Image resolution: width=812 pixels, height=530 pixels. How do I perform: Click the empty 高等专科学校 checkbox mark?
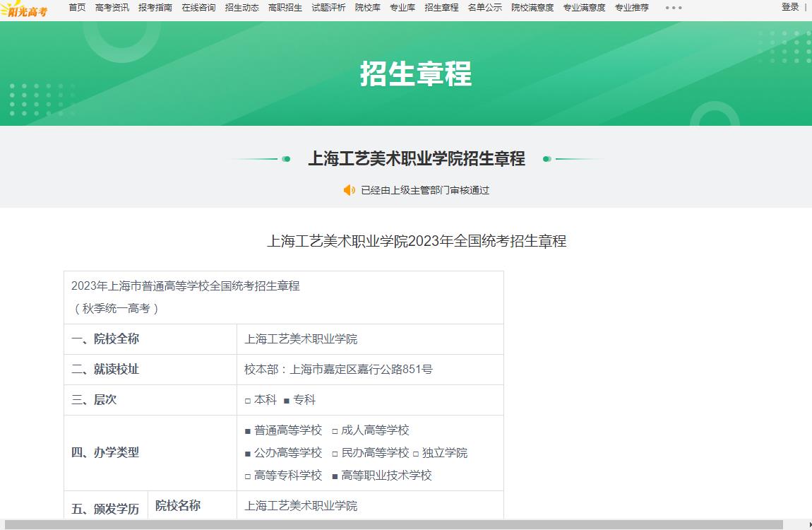coord(248,476)
